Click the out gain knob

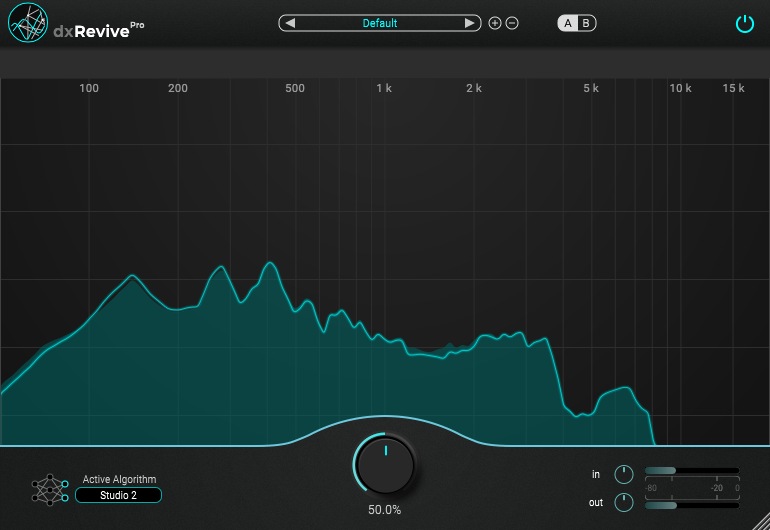[x=624, y=502]
